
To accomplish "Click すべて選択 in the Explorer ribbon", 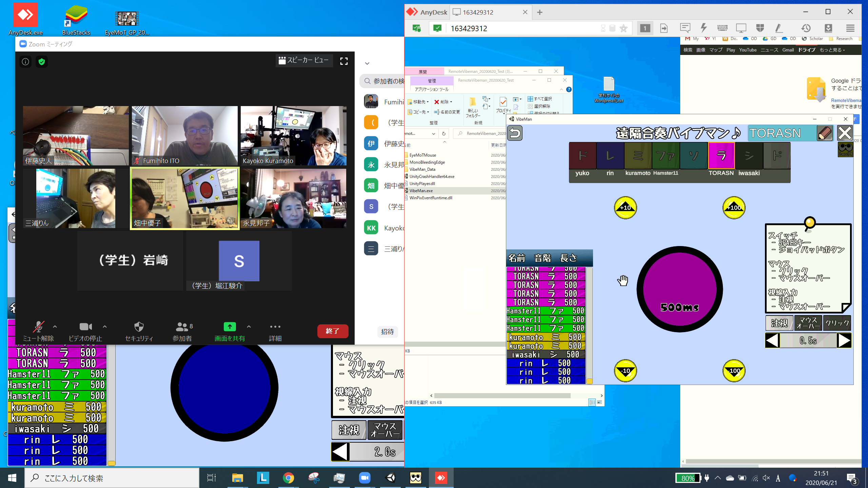I will [540, 99].
